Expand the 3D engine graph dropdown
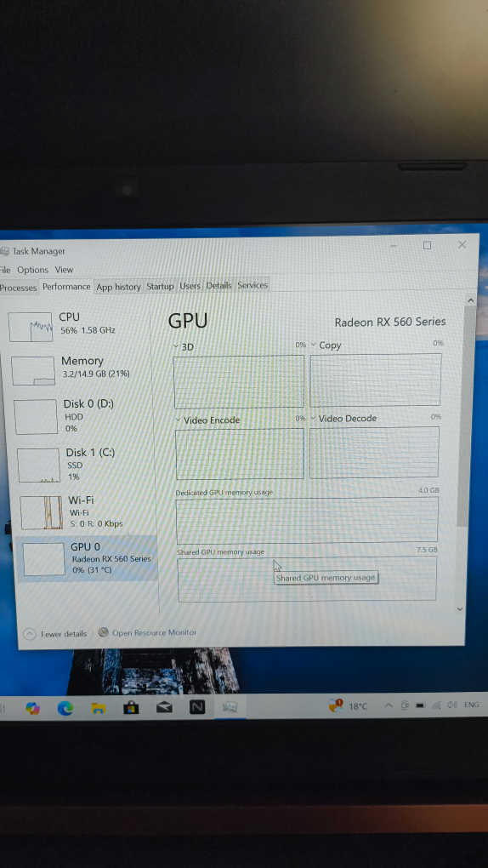488x868 pixels. coord(177,346)
